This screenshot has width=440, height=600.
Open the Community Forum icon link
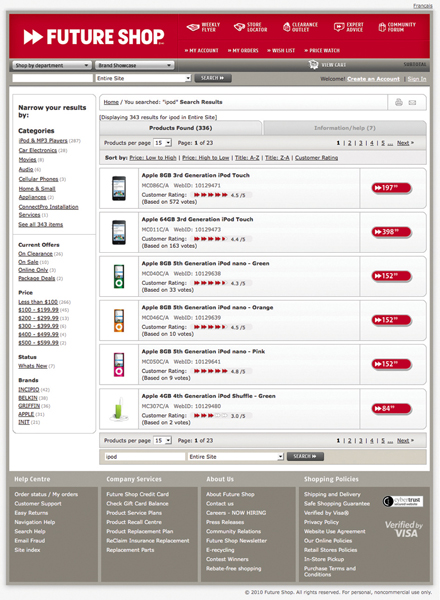pos(397,27)
